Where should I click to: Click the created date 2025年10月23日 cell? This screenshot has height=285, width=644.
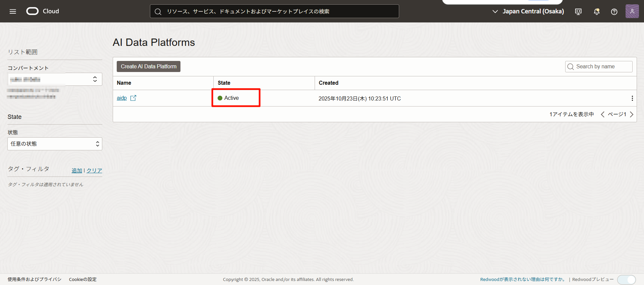360,98
